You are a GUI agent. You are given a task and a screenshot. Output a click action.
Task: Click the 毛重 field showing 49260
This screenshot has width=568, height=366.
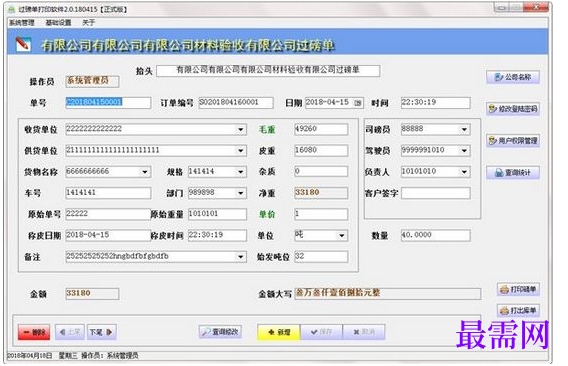[x=321, y=129]
